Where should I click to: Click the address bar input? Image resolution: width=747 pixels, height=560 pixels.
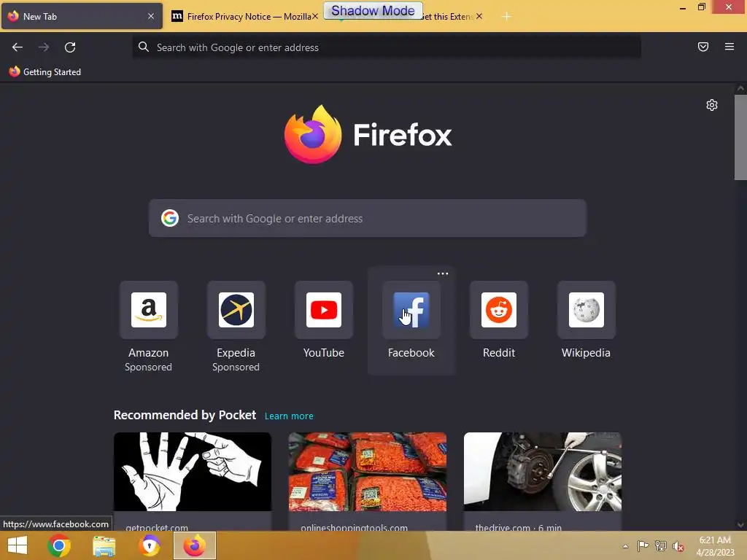(x=387, y=47)
